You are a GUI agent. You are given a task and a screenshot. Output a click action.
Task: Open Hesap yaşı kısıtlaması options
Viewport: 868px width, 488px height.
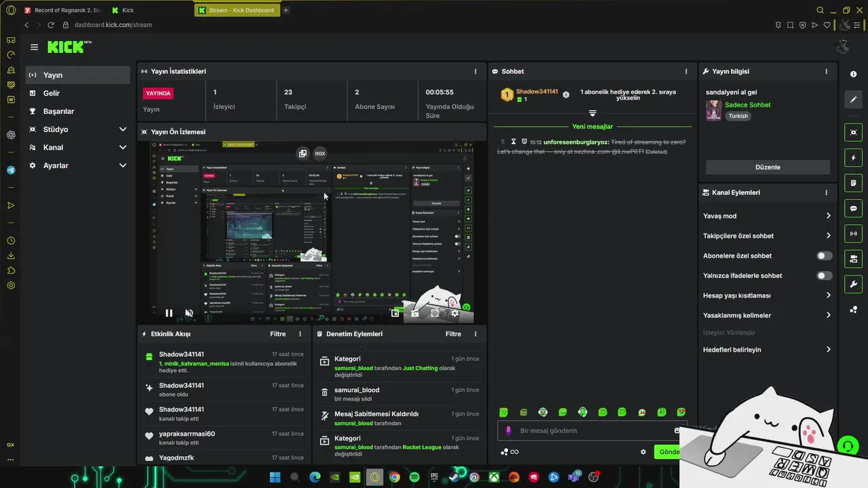767,296
